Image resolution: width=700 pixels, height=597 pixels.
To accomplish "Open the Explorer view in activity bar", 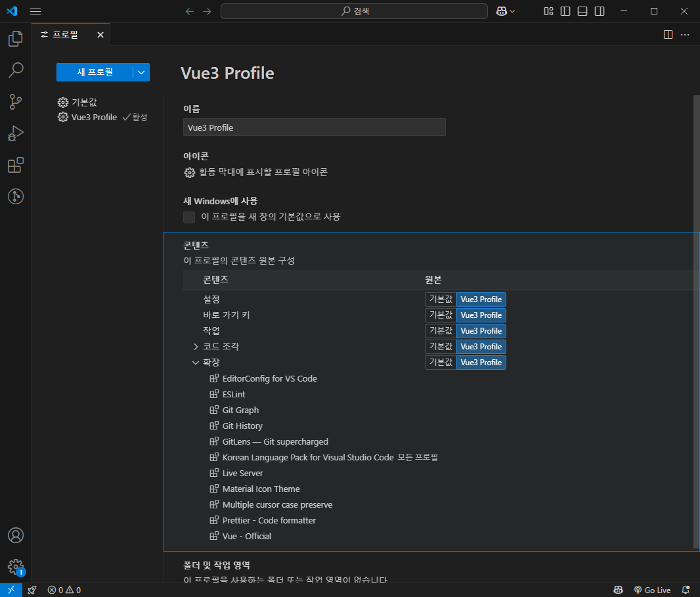I will [16, 39].
